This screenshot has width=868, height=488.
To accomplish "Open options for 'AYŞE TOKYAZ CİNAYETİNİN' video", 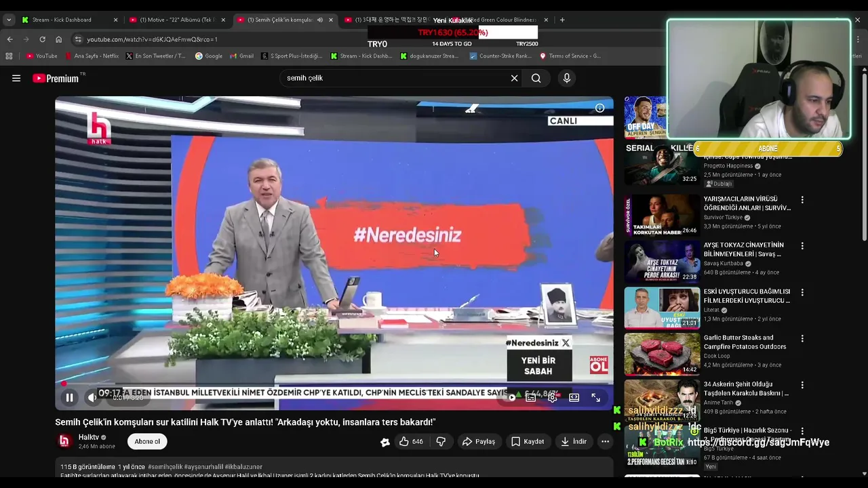I will coord(802,246).
